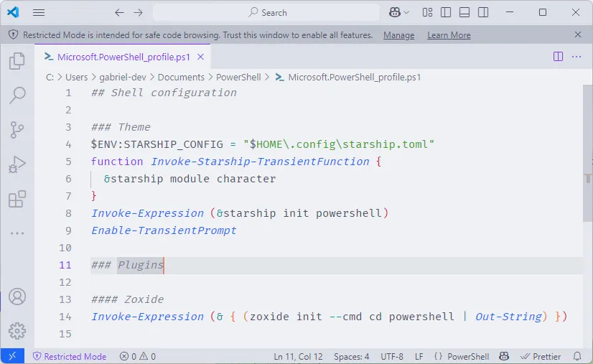
Task: Click on Invoke-Starship-TransientFunction name
Action: point(260,162)
